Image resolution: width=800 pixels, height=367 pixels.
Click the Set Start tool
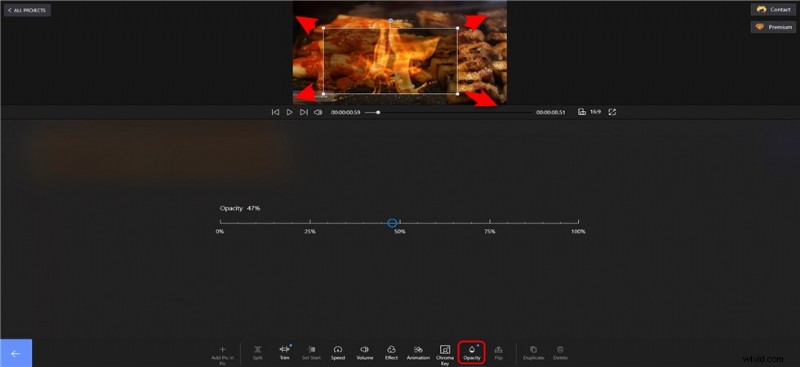coord(311,353)
